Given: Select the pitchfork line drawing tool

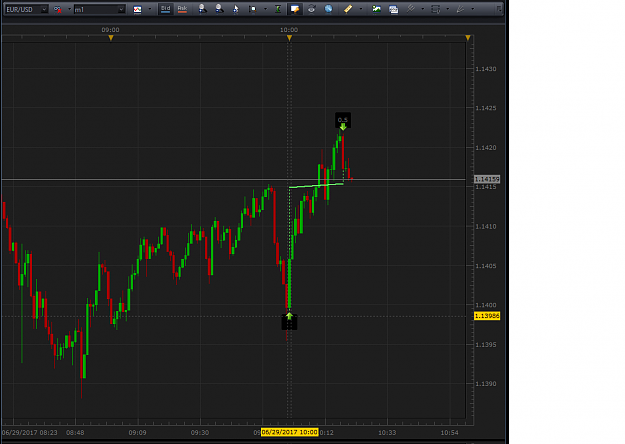Looking at the screenshot, I should click(410, 9).
